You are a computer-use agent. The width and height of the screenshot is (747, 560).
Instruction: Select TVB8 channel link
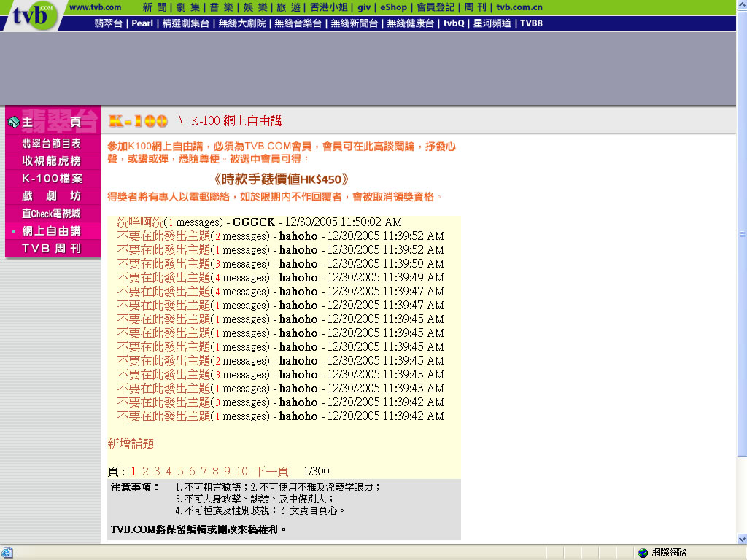pyautogui.click(x=531, y=23)
